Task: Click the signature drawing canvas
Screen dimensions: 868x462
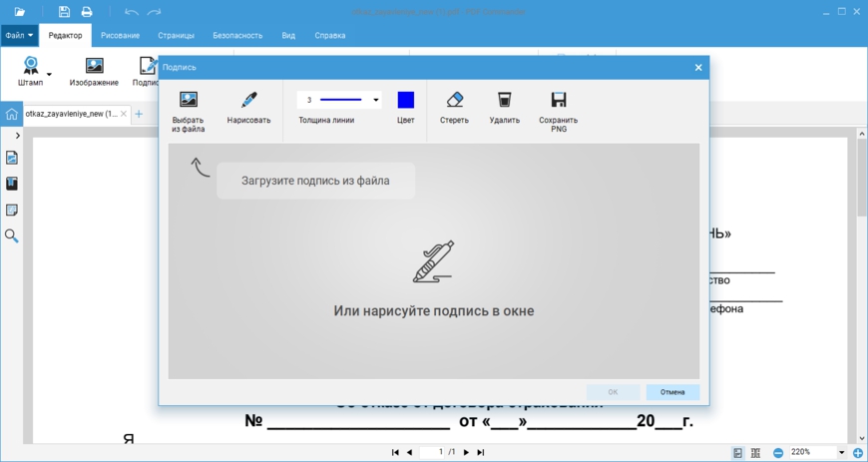Action: (434, 261)
